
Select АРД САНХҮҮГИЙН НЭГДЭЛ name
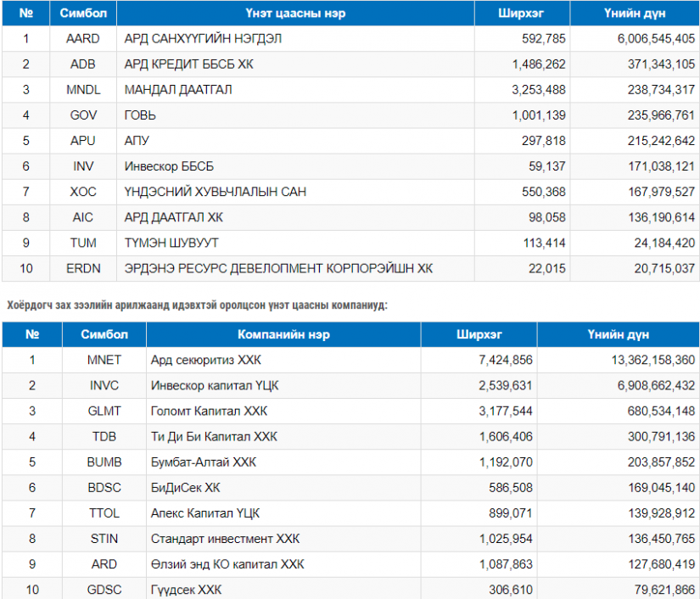(x=203, y=39)
